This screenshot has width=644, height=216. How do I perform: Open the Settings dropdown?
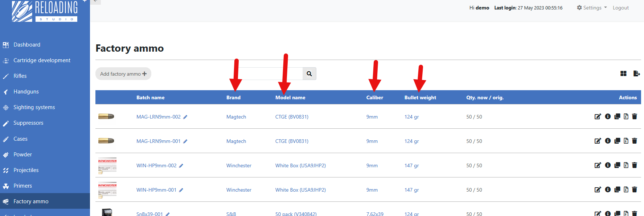(592, 8)
